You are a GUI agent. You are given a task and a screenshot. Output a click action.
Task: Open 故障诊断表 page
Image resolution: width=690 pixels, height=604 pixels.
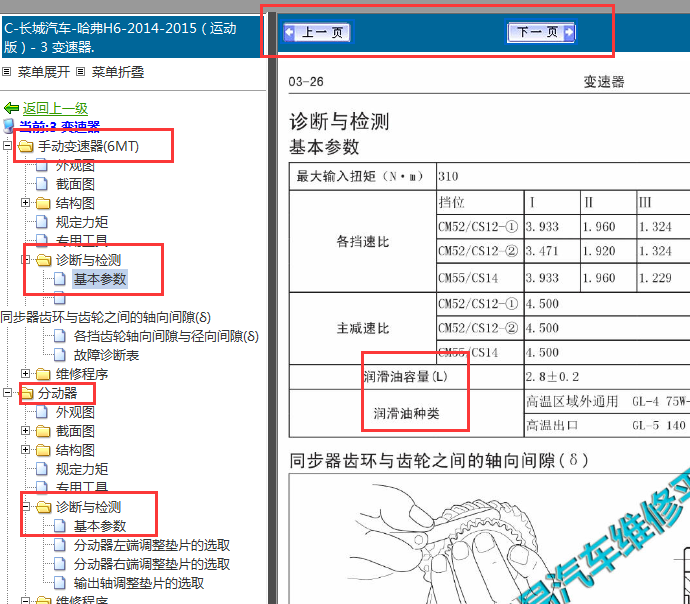(x=106, y=355)
